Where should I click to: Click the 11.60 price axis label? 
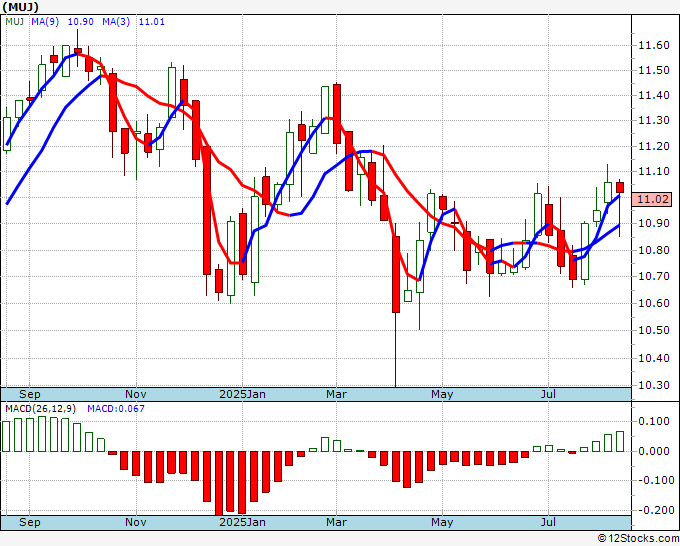tap(654, 46)
